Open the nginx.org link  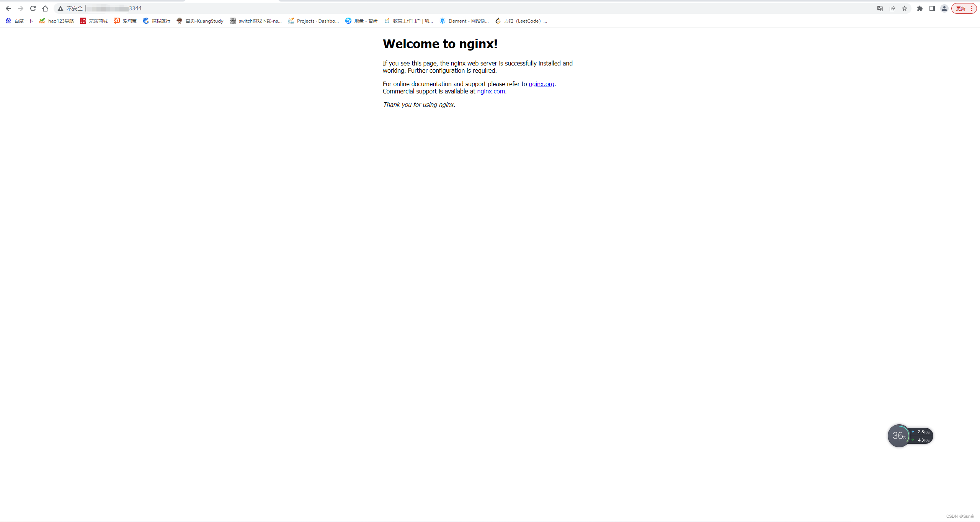(541, 84)
